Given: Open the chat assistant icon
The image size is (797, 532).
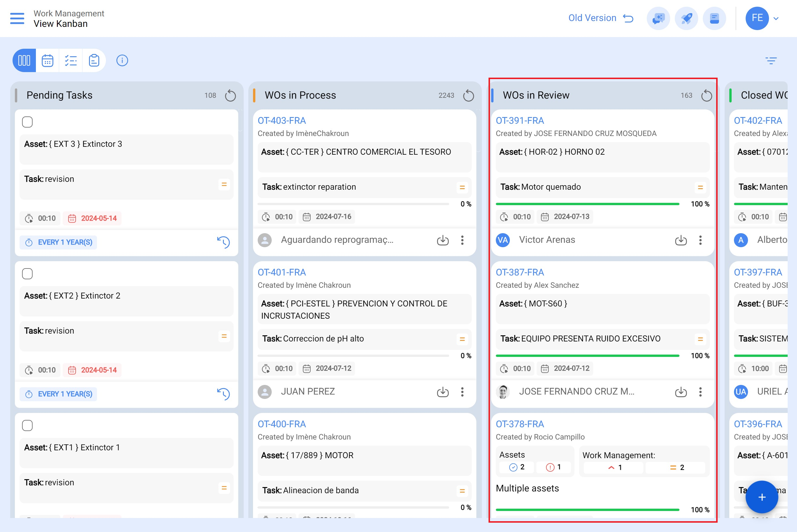Looking at the screenshot, I should pyautogui.click(x=658, y=18).
